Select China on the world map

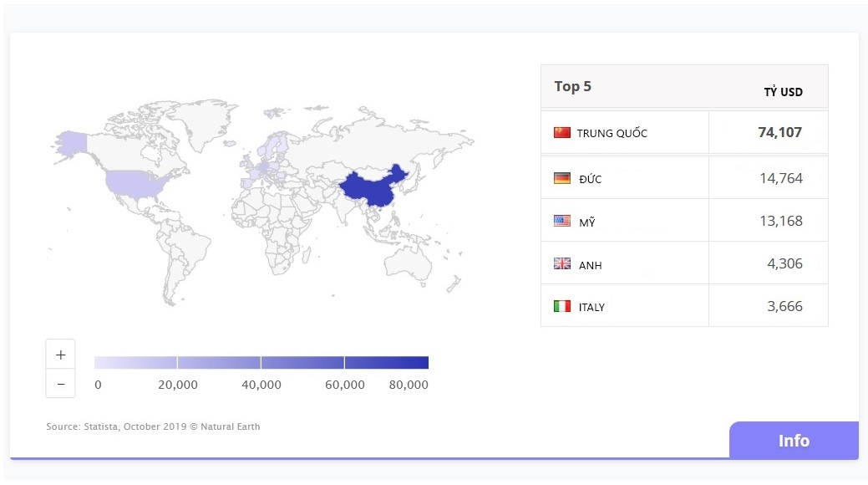point(372,191)
